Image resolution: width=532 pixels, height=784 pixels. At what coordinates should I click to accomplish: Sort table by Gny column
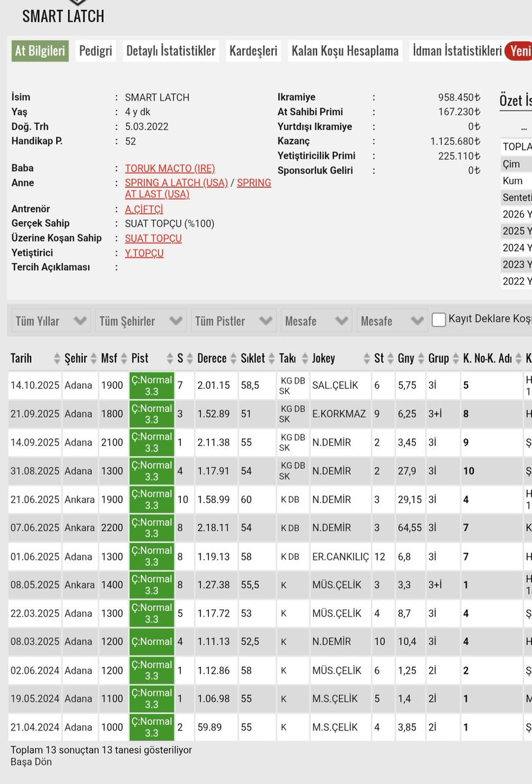coord(409,358)
